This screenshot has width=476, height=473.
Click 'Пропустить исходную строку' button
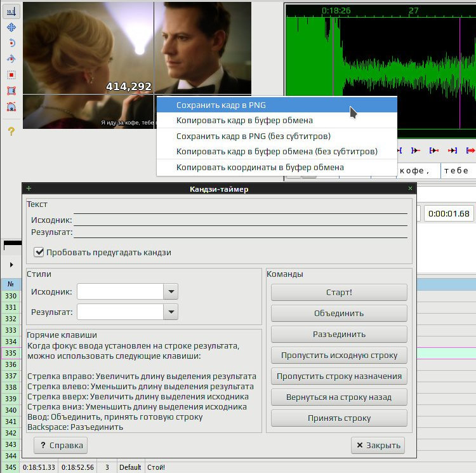339,355
